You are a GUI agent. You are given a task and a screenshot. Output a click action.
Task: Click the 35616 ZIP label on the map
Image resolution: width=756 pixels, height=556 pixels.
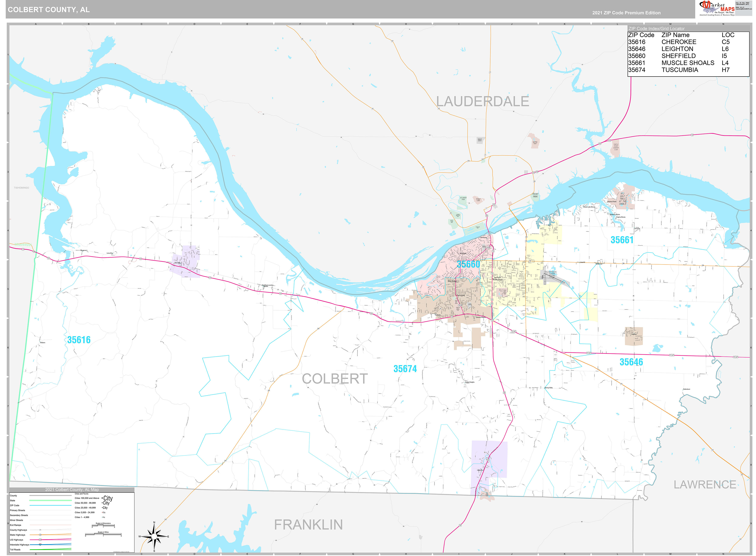point(79,340)
